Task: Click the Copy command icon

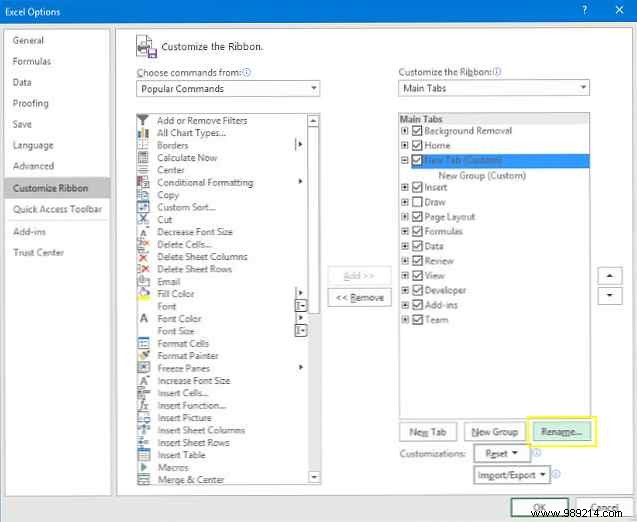Action: click(x=143, y=195)
